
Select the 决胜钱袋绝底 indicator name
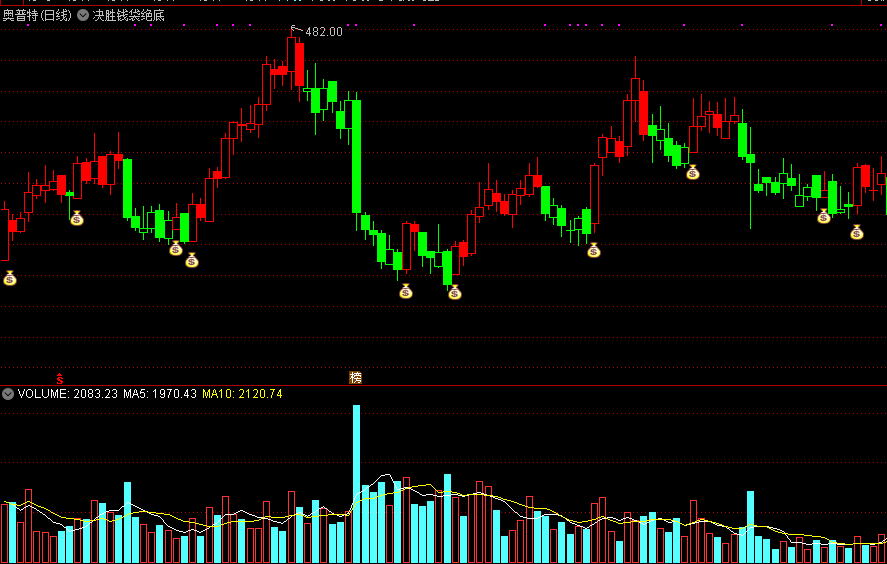128,15
